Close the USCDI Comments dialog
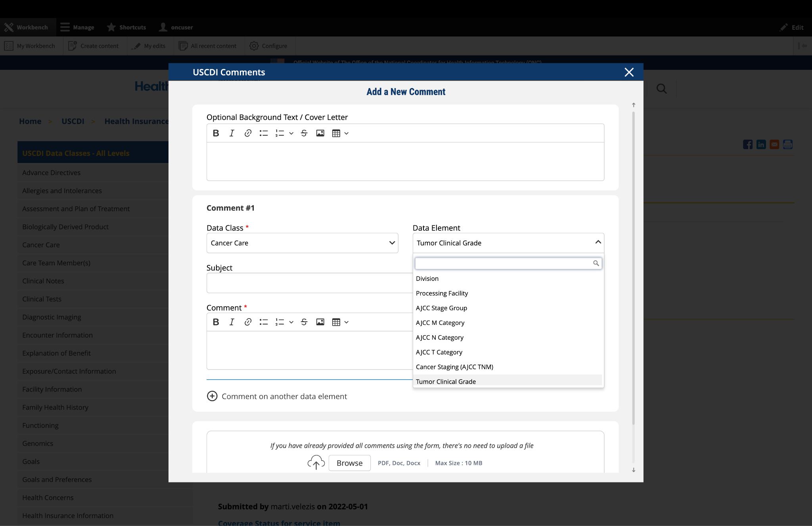812x526 pixels. (x=629, y=72)
